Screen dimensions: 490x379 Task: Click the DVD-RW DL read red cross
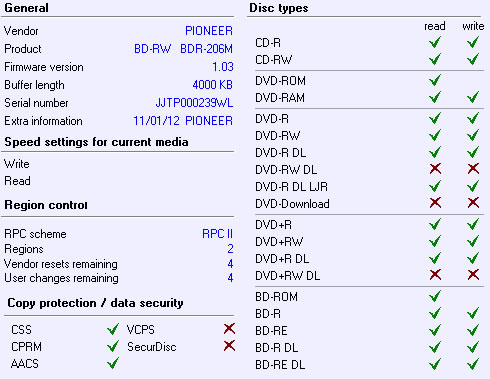435,169
